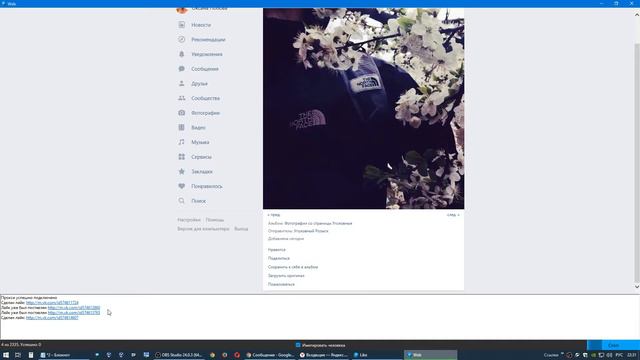Open Сообщения chat bubble icon
The image size is (640, 360).
[x=182, y=69]
